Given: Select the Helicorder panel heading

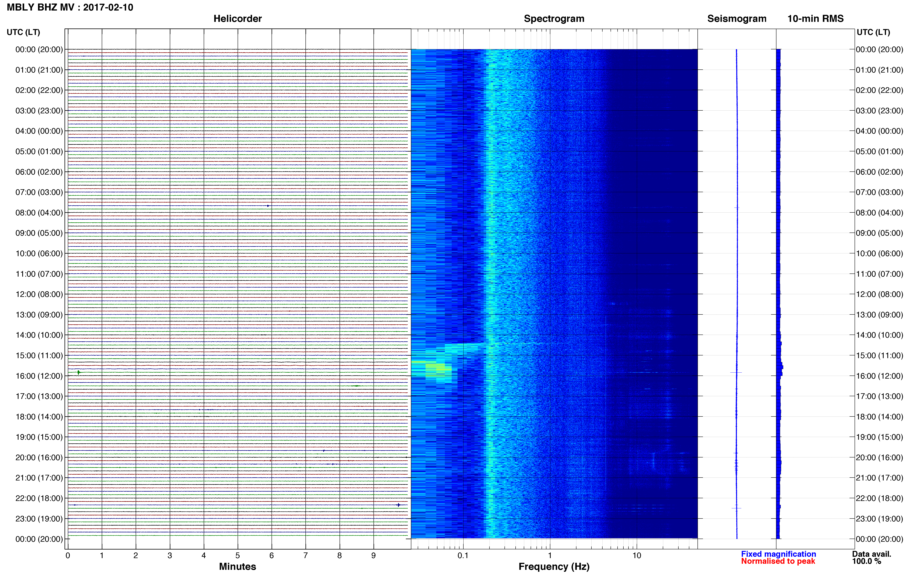Looking at the screenshot, I should pyautogui.click(x=238, y=19).
